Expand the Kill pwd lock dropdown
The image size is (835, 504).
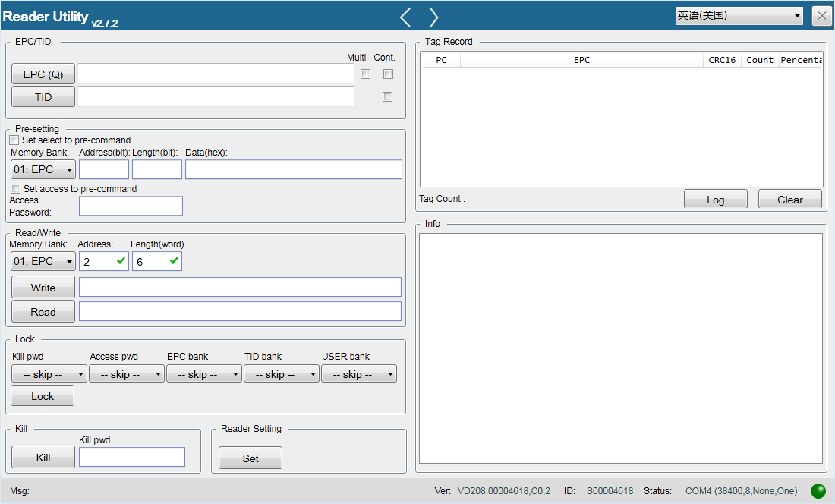49,374
